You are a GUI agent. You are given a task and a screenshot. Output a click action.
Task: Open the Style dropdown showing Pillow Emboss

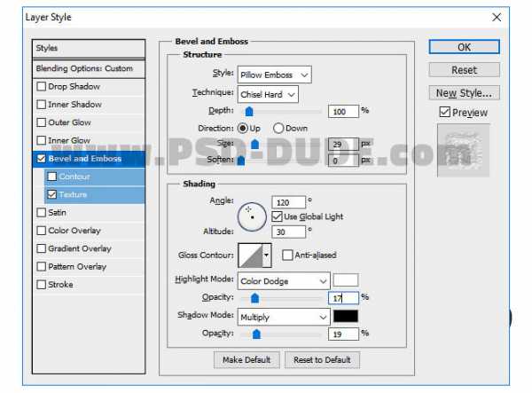click(274, 75)
